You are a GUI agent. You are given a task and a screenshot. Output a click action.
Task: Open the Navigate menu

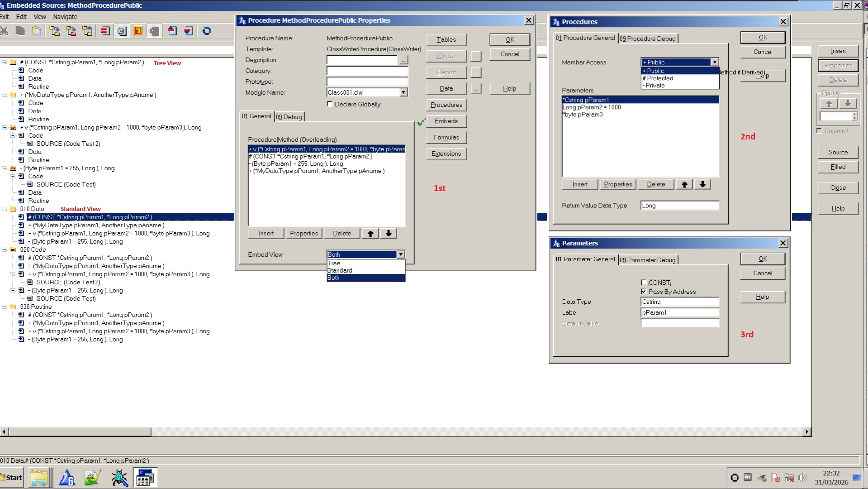pos(65,17)
